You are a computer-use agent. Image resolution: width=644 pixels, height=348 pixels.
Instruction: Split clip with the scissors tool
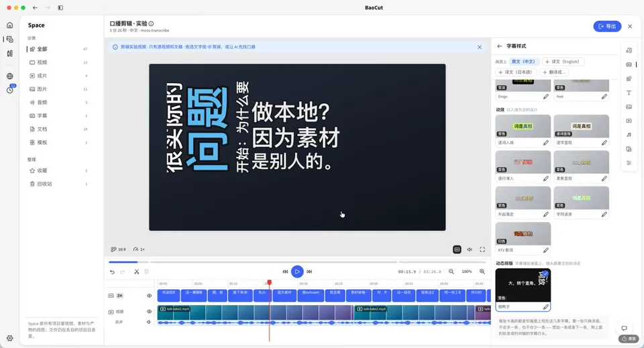tap(136, 272)
